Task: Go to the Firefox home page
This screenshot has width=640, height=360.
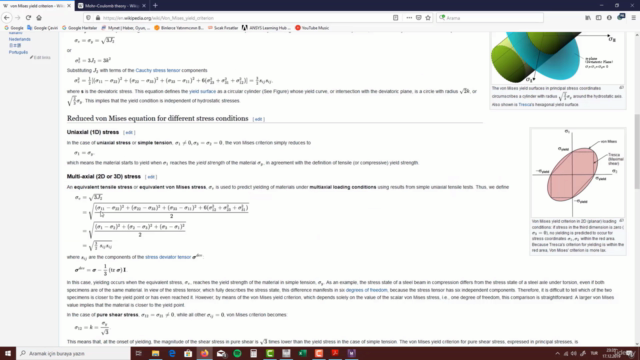Action: click(39, 18)
